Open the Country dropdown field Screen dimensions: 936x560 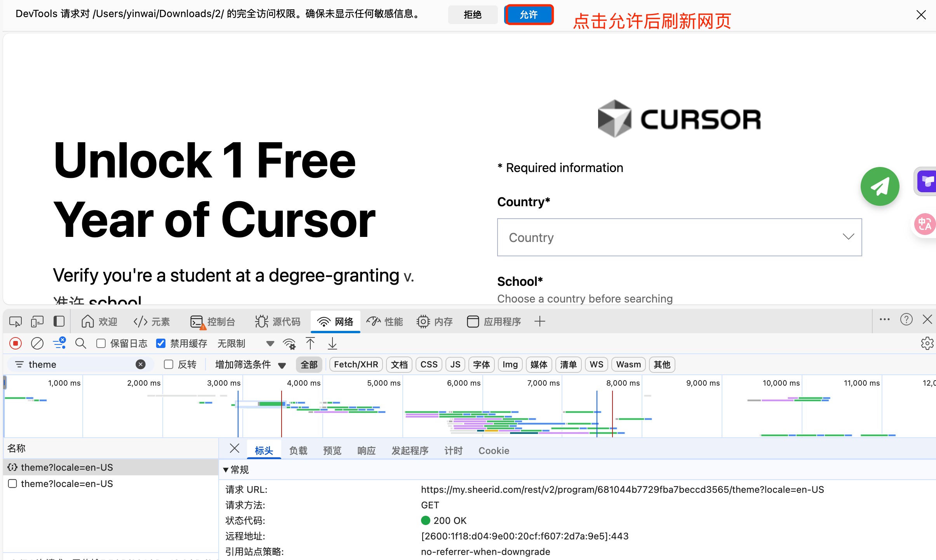point(679,237)
